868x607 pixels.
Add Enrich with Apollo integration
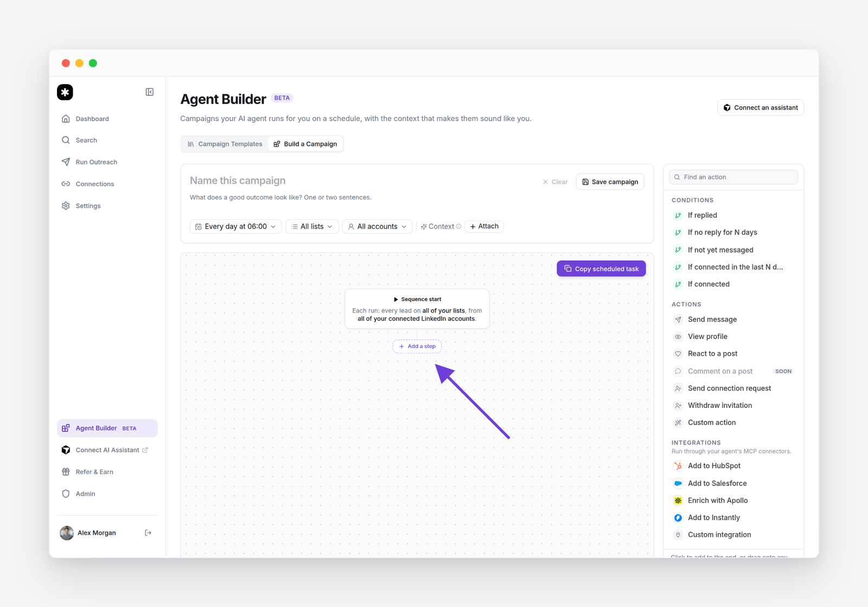pyautogui.click(x=733, y=501)
